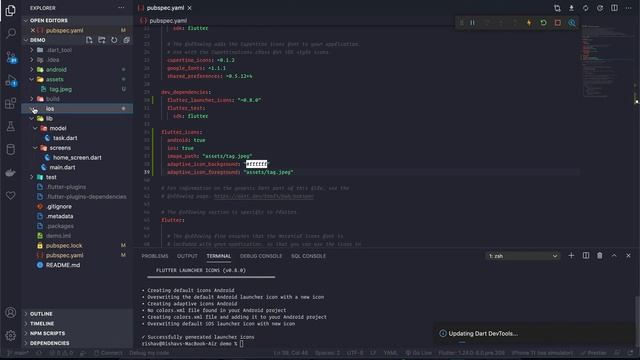Click the download arrow icon in the editor title bar

(571, 8)
